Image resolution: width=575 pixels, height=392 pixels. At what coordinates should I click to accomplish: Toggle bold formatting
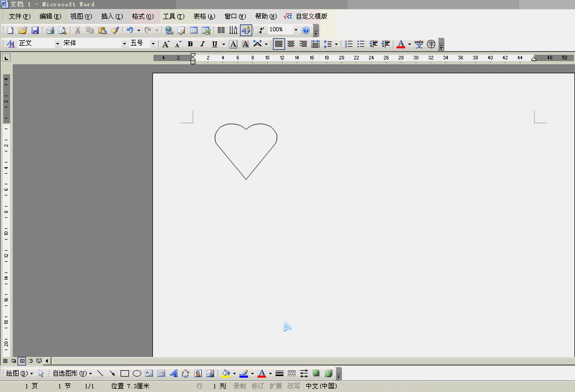[x=190, y=44]
